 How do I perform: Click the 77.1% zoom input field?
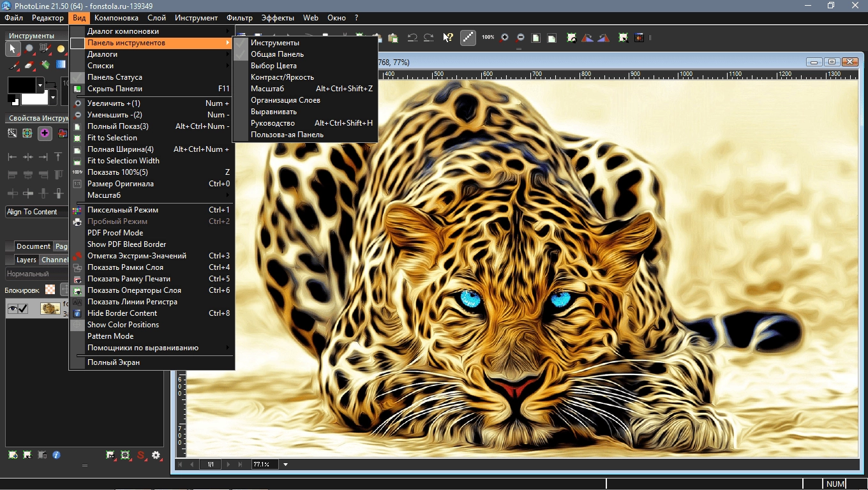(265, 464)
